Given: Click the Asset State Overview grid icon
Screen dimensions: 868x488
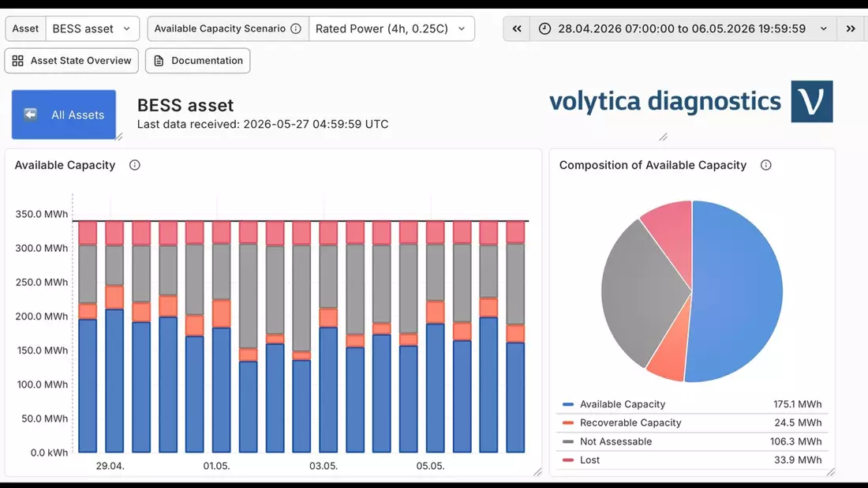Looking at the screenshot, I should point(17,60).
